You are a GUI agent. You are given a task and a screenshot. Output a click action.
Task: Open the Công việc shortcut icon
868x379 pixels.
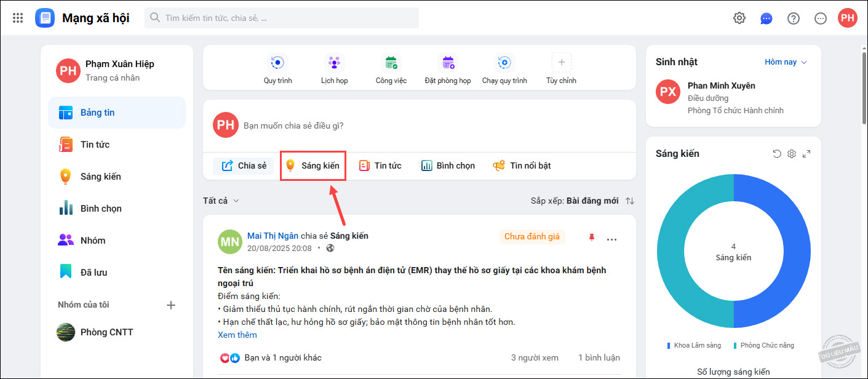pyautogui.click(x=391, y=62)
